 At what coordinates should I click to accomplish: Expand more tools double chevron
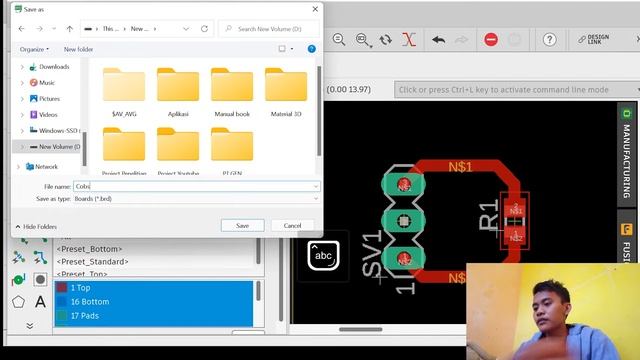[x=30, y=326]
